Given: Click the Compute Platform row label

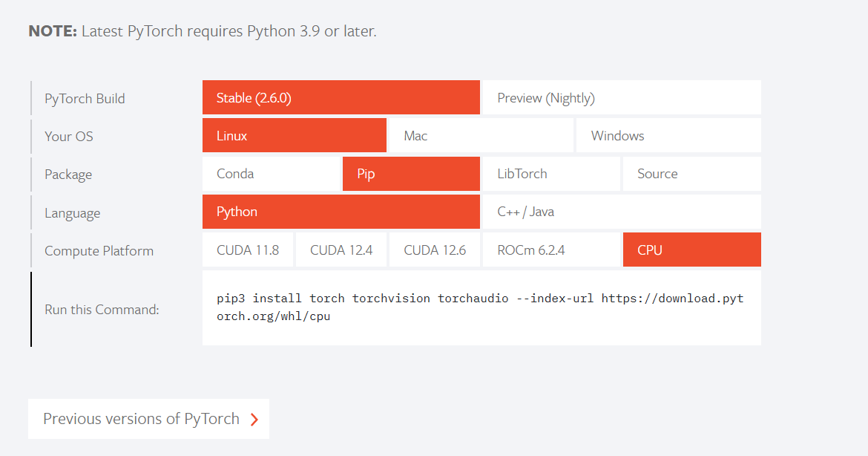Looking at the screenshot, I should click(x=99, y=251).
